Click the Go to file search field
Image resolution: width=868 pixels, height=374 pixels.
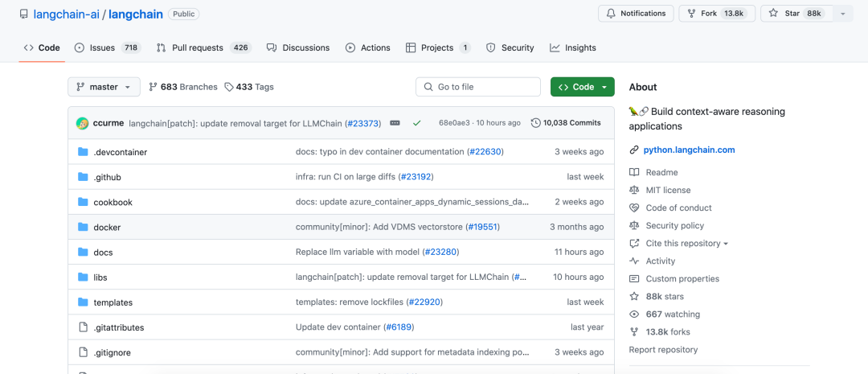click(478, 87)
